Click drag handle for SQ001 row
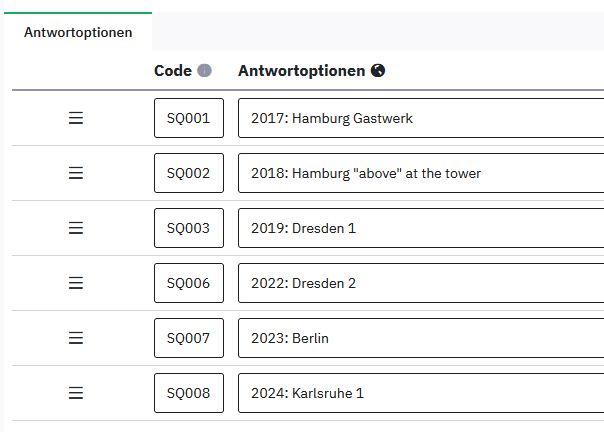Screen dimensions: 604x432 coord(75,118)
